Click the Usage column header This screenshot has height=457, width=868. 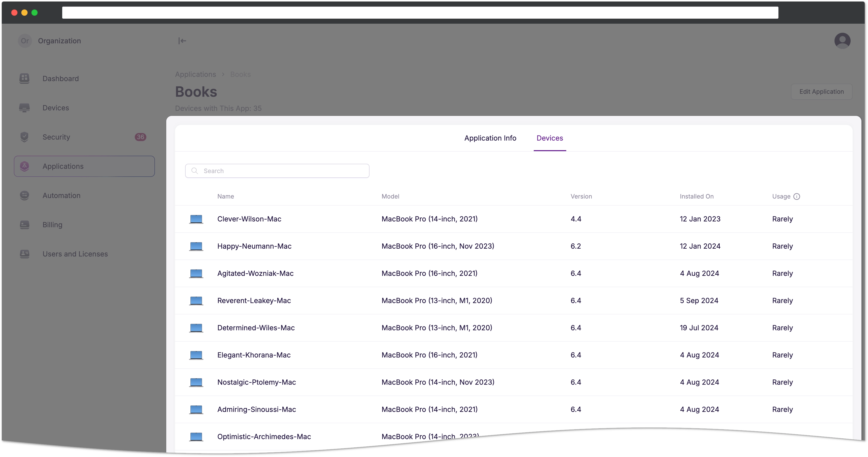tap(781, 197)
